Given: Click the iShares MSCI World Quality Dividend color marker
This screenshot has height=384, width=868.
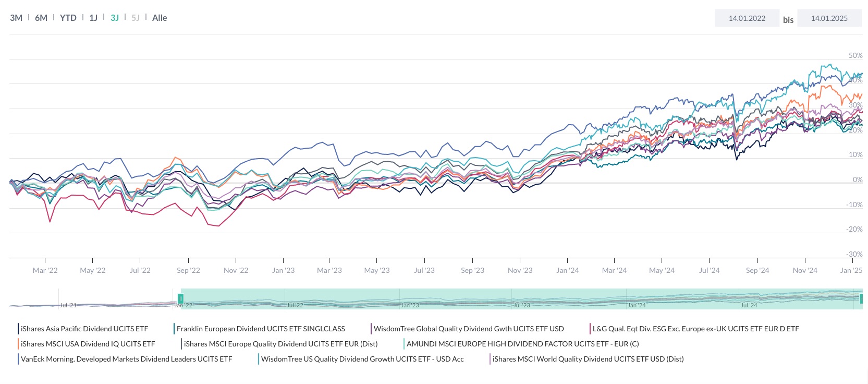Looking at the screenshot, I should click(491, 359).
